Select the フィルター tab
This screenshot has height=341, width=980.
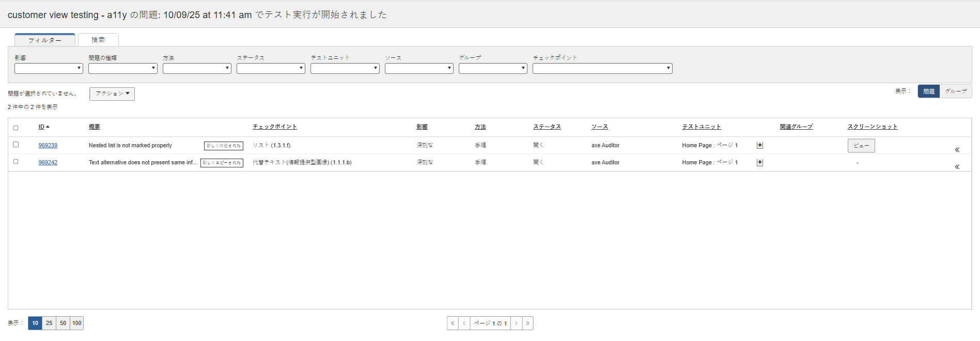tap(45, 40)
